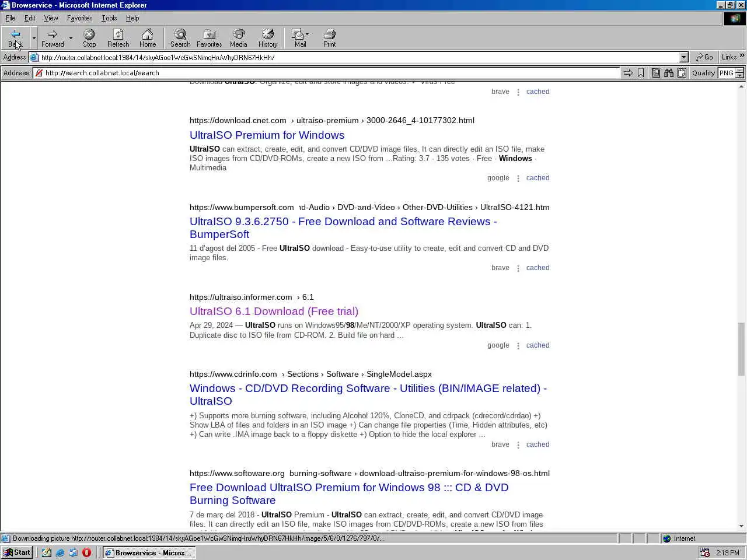Open the Tools menu
The image size is (747, 560).
tap(109, 18)
